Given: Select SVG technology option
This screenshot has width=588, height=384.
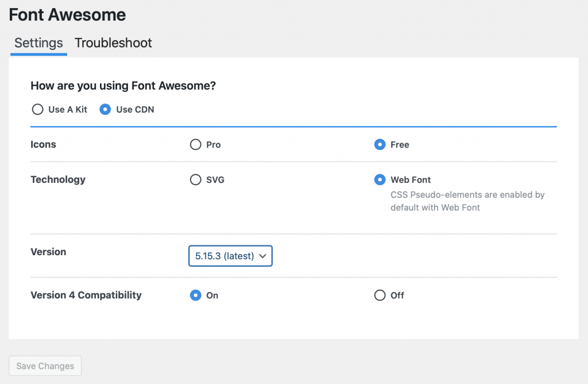Looking at the screenshot, I should pos(195,180).
